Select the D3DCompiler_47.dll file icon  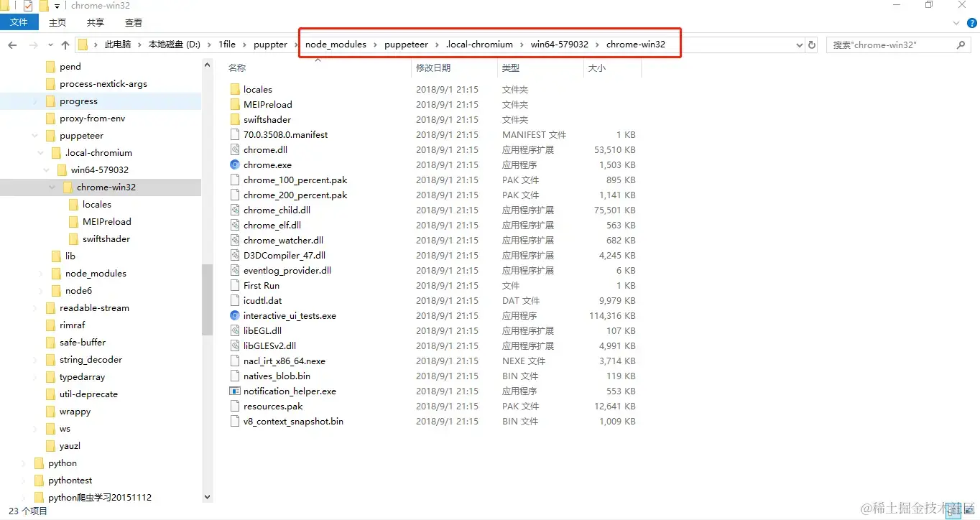pyautogui.click(x=235, y=256)
